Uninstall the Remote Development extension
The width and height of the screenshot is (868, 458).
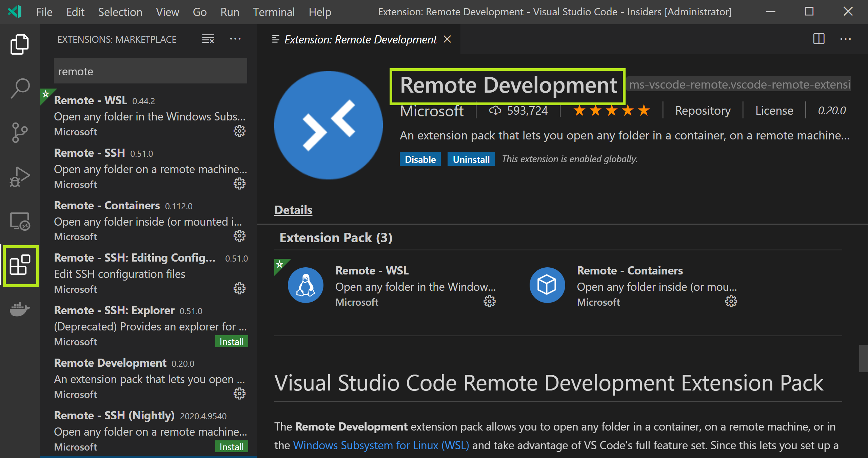[x=471, y=159]
